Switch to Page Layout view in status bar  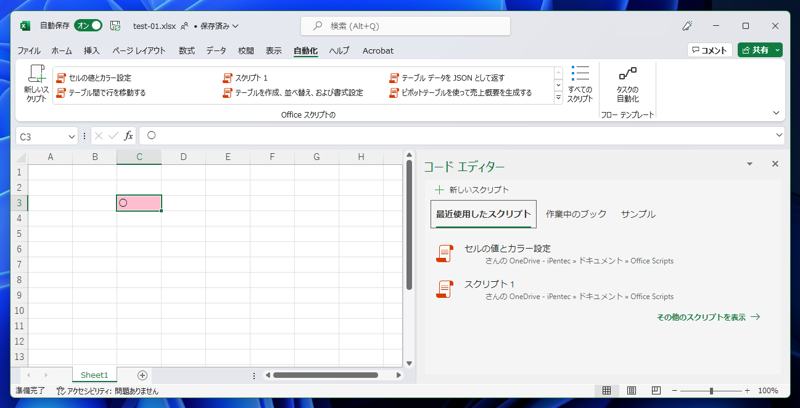[631, 391]
